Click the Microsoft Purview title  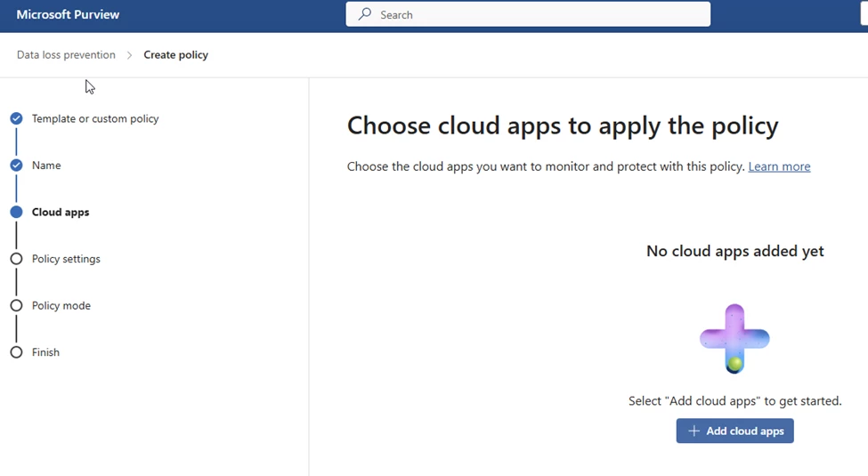tap(68, 14)
